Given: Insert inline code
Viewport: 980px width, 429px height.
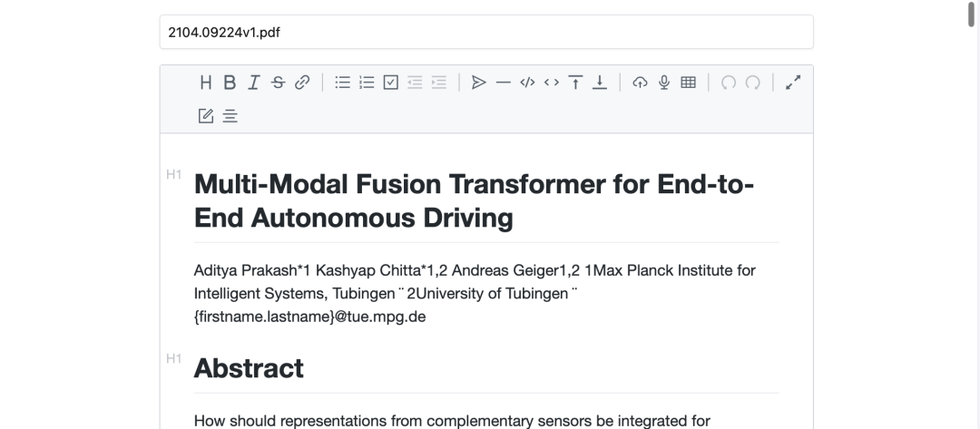Looking at the screenshot, I should pyautogui.click(x=551, y=83).
